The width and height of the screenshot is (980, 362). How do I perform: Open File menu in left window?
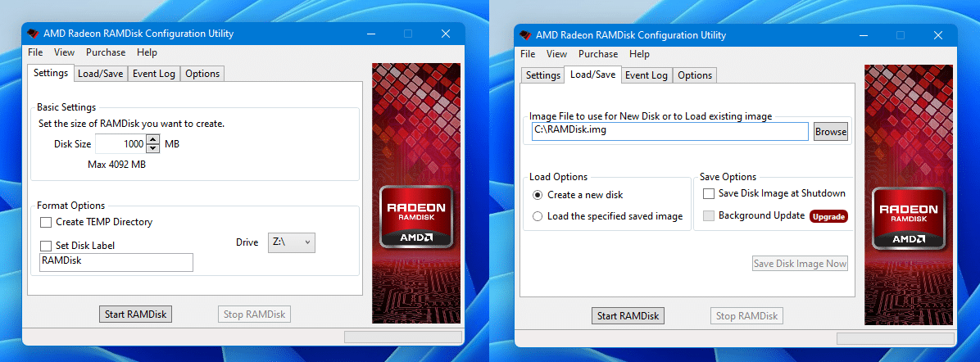[x=35, y=52]
